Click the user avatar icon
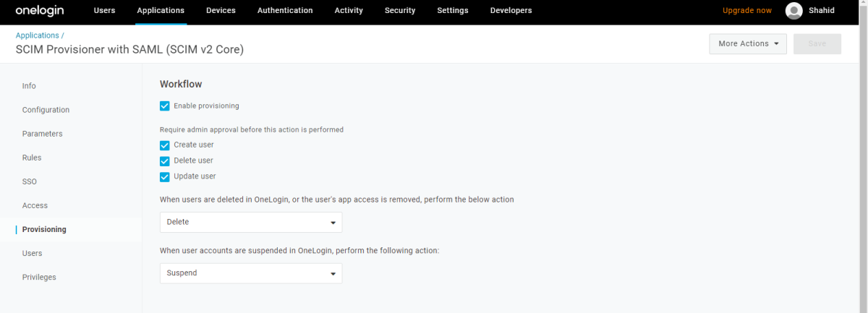The width and height of the screenshot is (868, 313). click(793, 11)
